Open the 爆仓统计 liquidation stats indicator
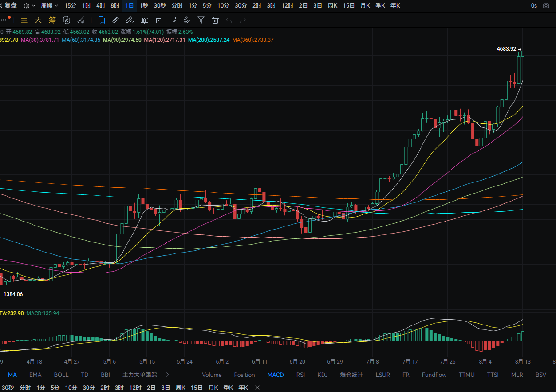 click(x=351, y=375)
